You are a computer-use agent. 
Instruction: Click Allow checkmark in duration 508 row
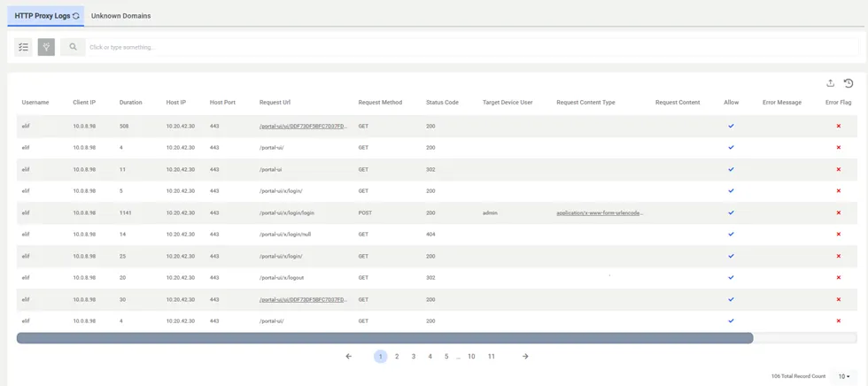pos(731,126)
